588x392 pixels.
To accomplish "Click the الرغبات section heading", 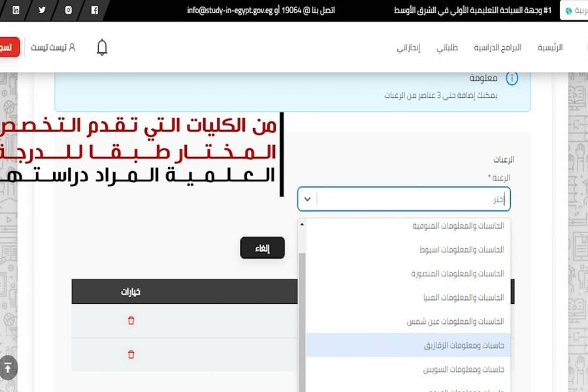I will [504, 160].
